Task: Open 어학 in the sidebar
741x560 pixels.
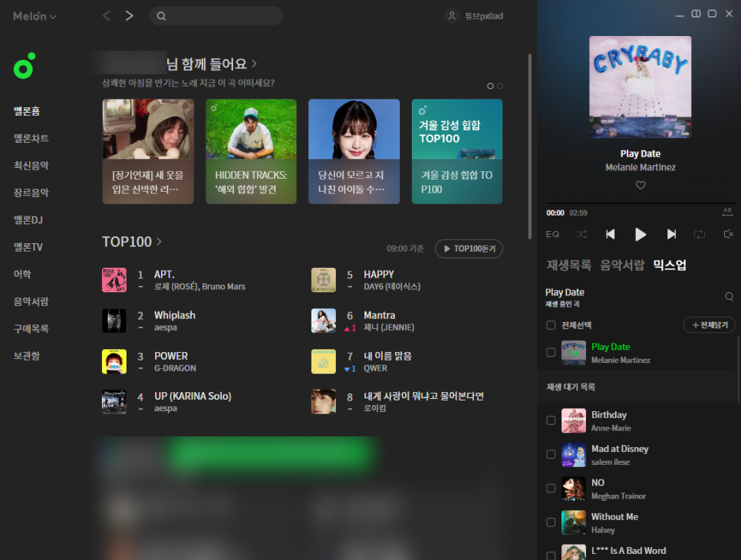Action: point(22,274)
